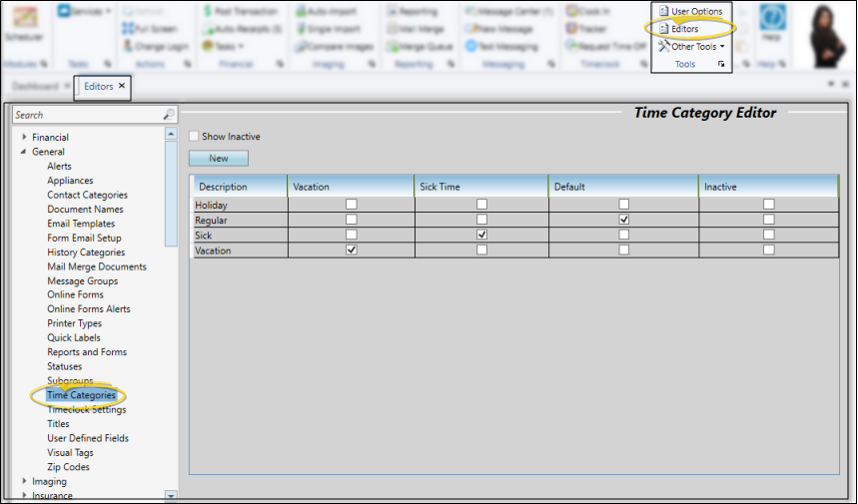Click the Editors tool in ribbon

click(684, 29)
